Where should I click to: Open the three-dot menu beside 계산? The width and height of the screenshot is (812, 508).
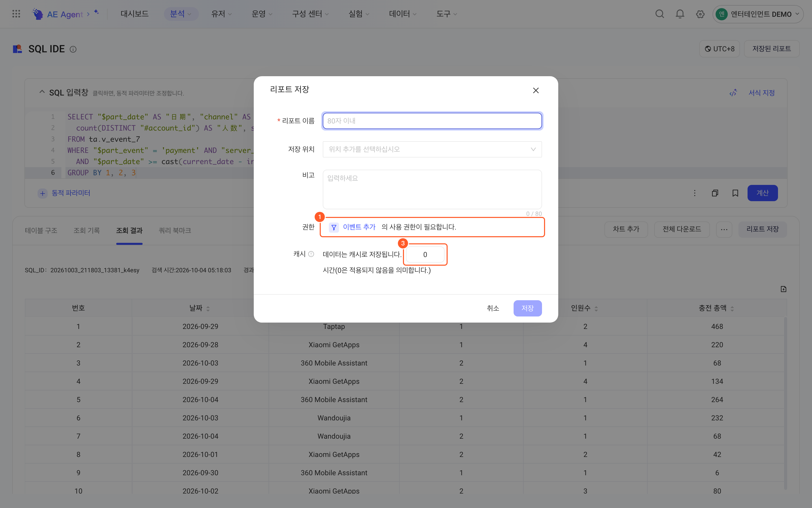pyautogui.click(x=695, y=193)
